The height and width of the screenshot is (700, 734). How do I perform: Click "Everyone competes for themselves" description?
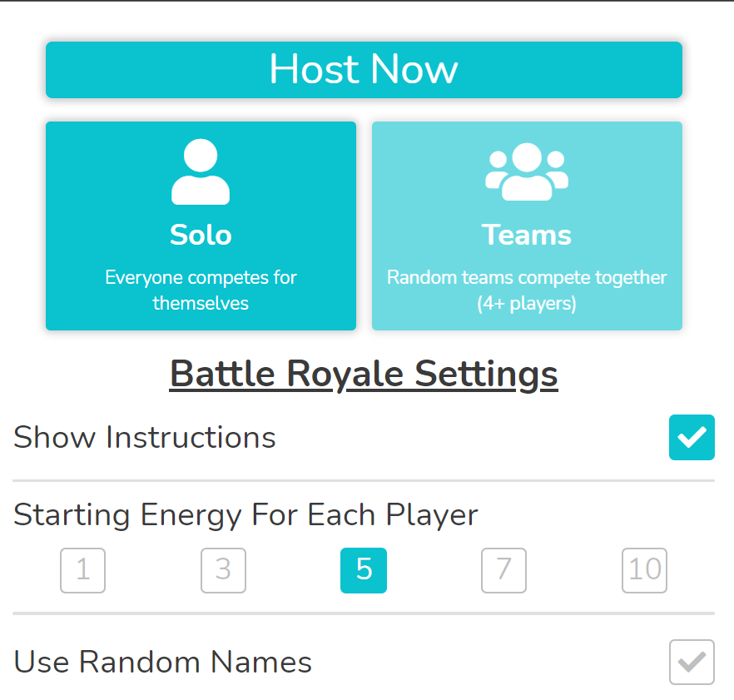(201, 290)
